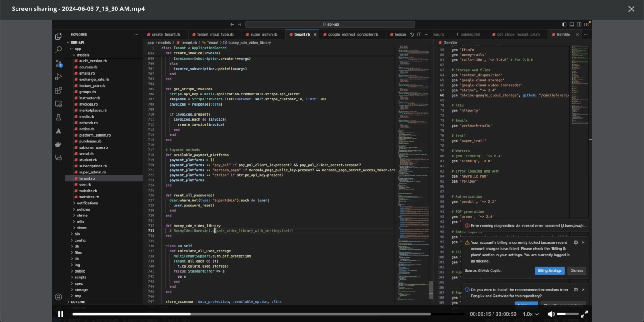Screen dimensions: 644x322
Task: Click the Billing Settings button
Action: coord(549,270)
